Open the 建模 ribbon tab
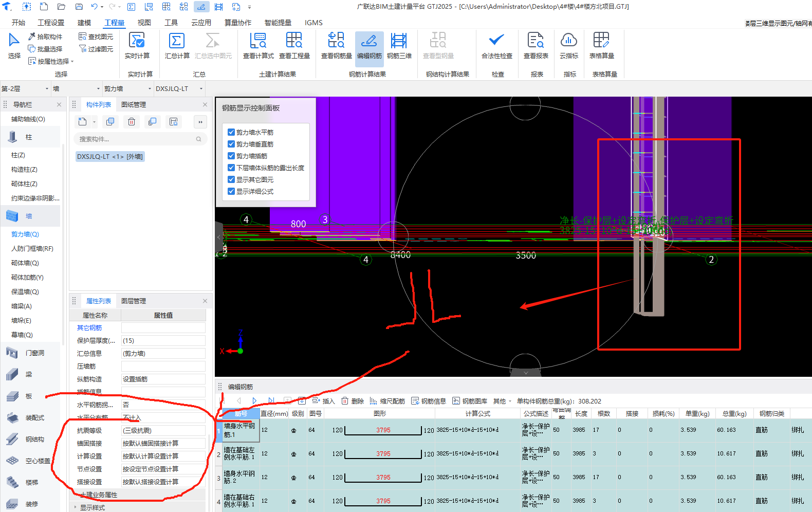 point(84,23)
